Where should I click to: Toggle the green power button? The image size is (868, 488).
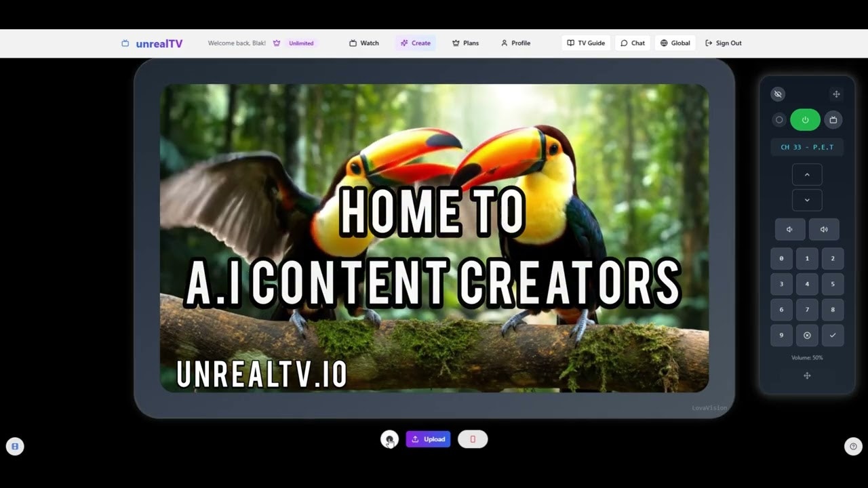click(805, 120)
